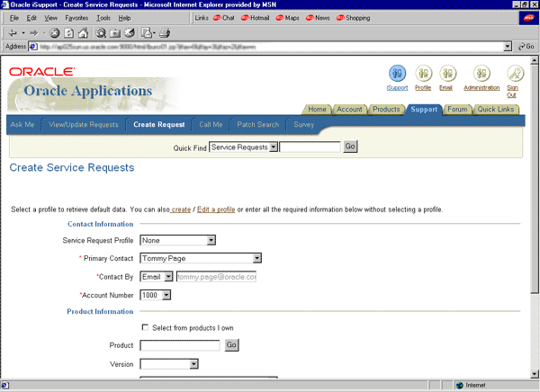The width and height of the screenshot is (540, 392).
Task: Open the Hotmail link in Links bar
Action: [255, 18]
